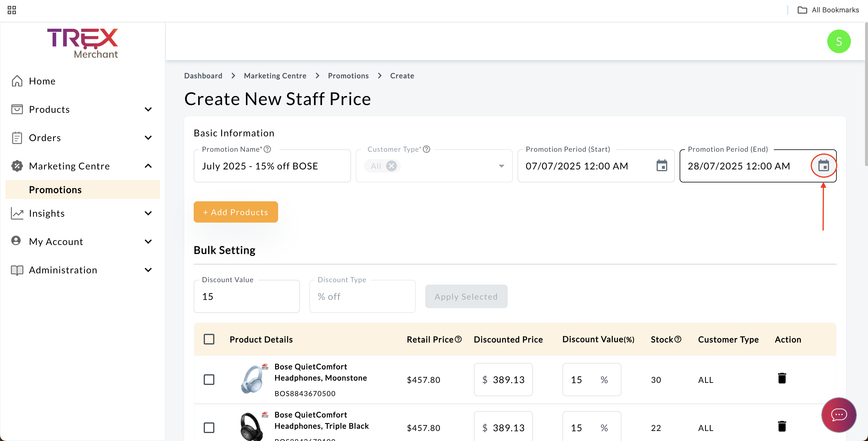
Task: Expand the Insights menu chevron
Action: (x=148, y=213)
